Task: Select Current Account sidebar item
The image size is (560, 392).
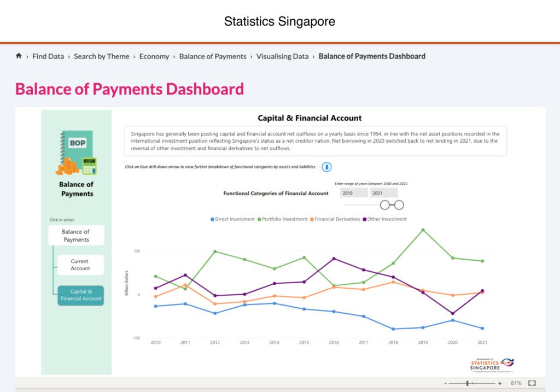Action: [x=80, y=265]
